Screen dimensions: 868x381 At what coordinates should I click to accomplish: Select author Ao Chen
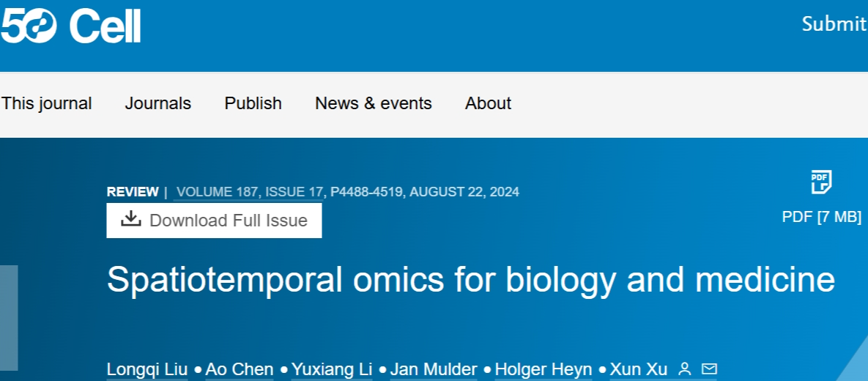[x=240, y=369]
